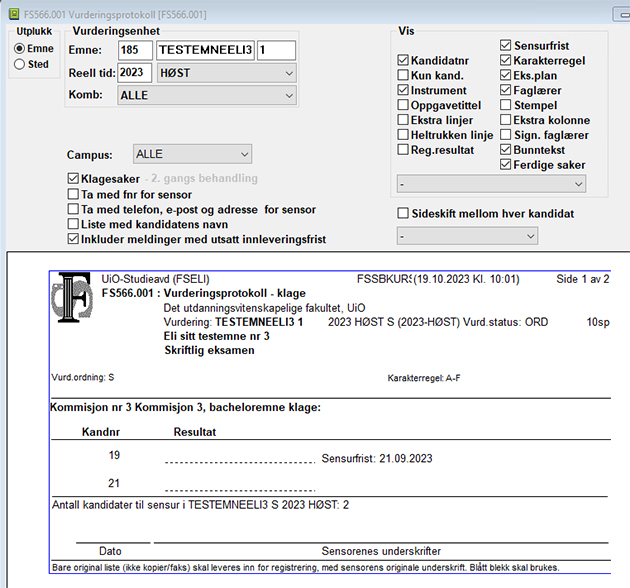Click candidate number 19 in the report
Viewport: 630px width, 588px height.
(x=114, y=455)
